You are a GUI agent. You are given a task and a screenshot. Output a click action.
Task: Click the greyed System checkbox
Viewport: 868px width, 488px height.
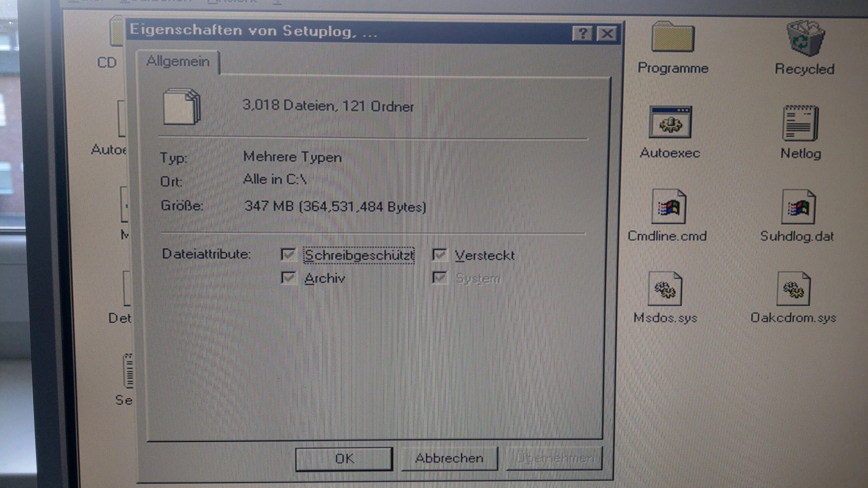click(440, 278)
